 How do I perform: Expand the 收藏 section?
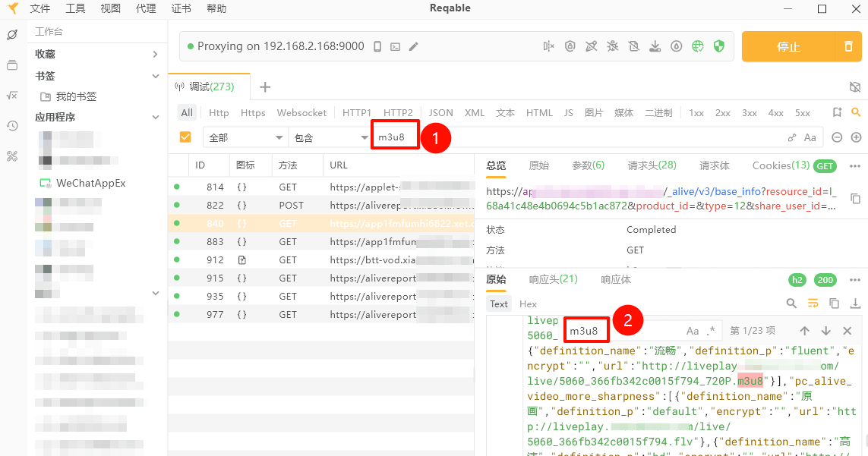(x=97, y=54)
